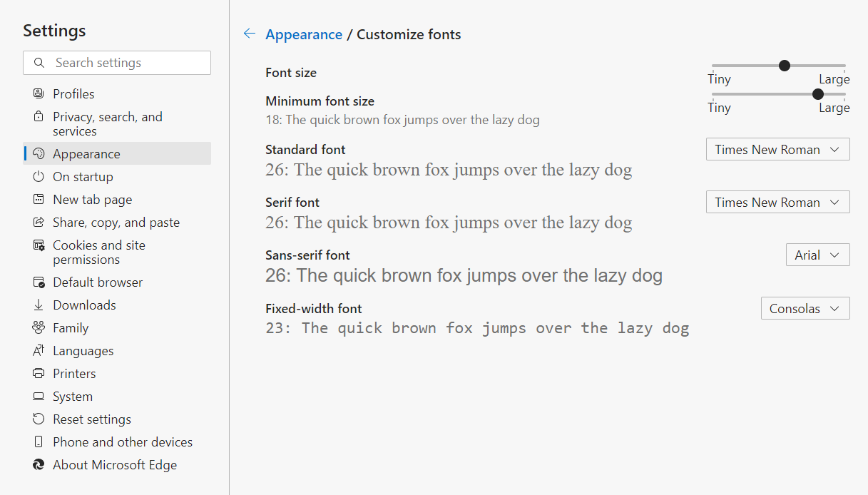The height and width of the screenshot is (495, 868).
Task: Open the Fixed-width font Consolas dropdown
Action: tap(805, 309)
